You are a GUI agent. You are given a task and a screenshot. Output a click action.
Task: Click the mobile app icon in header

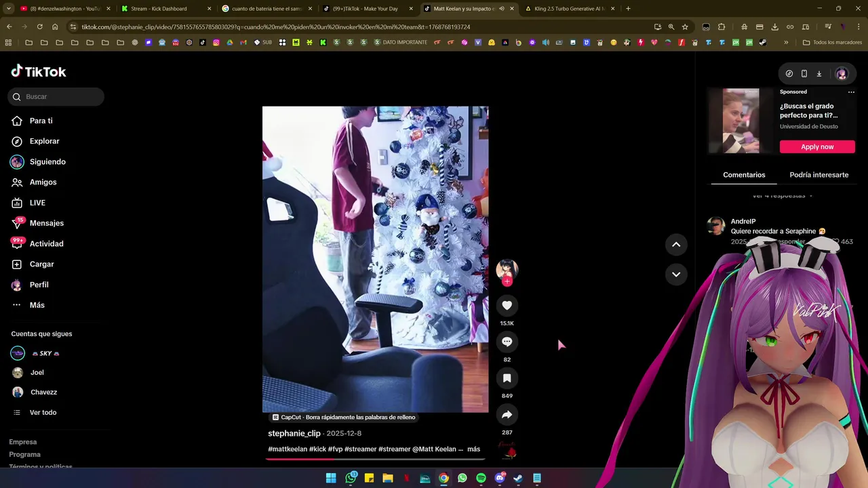tap(804, 74)
